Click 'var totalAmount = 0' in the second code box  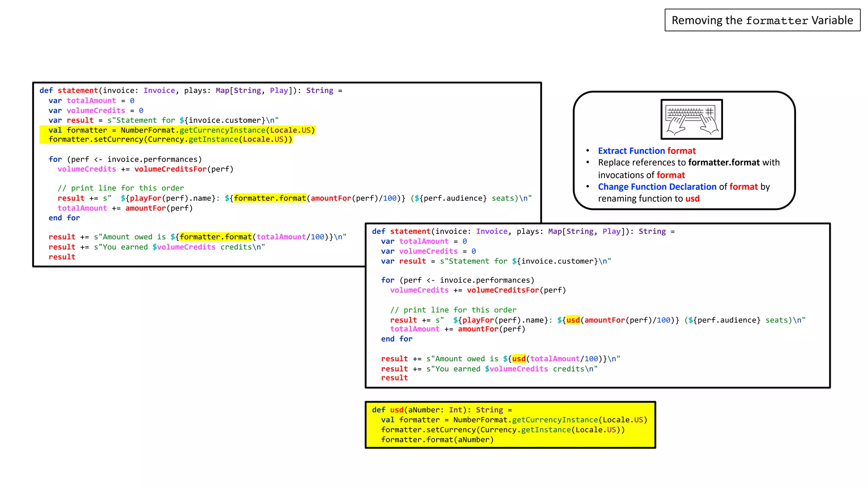pos(423,241)
